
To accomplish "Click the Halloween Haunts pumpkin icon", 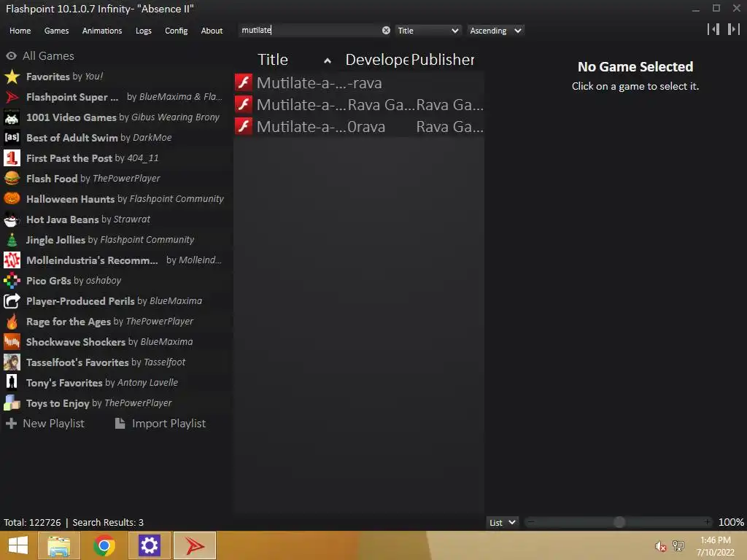I will (12, 198).
